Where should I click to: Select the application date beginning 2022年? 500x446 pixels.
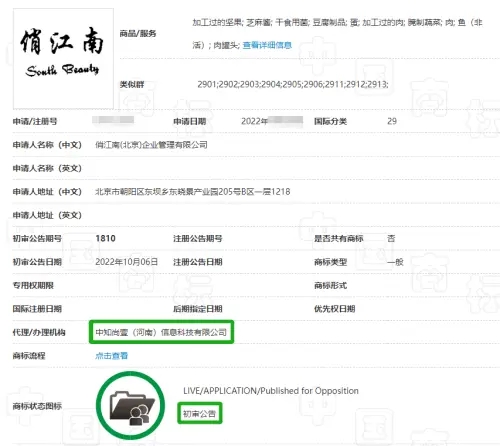tap(272, 121)
